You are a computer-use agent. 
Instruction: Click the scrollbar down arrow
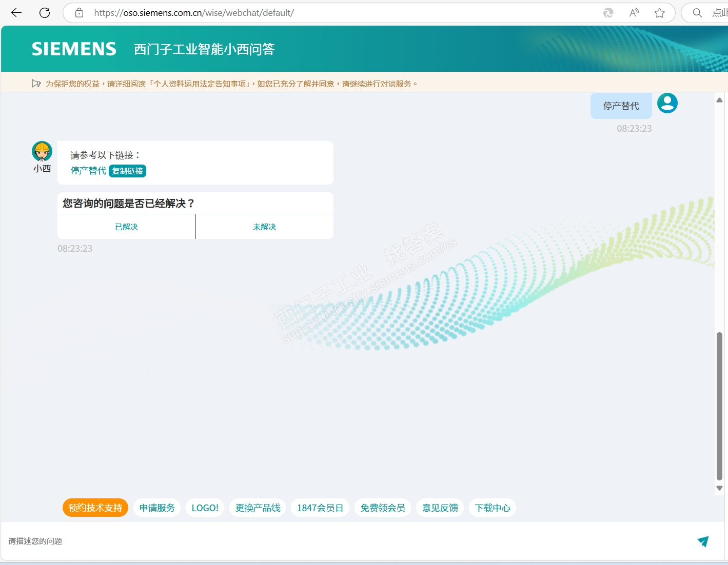719,488
